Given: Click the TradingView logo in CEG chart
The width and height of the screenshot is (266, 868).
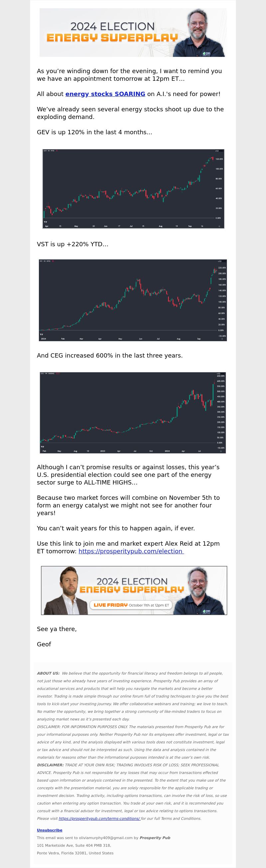Looking at the screenshot, I should [x=43, y=447].
